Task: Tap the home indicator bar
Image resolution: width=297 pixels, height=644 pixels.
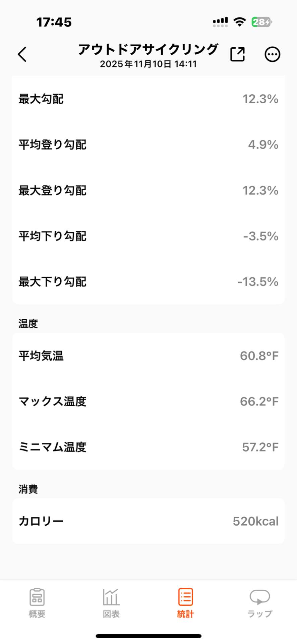Action: click(148, 636)
